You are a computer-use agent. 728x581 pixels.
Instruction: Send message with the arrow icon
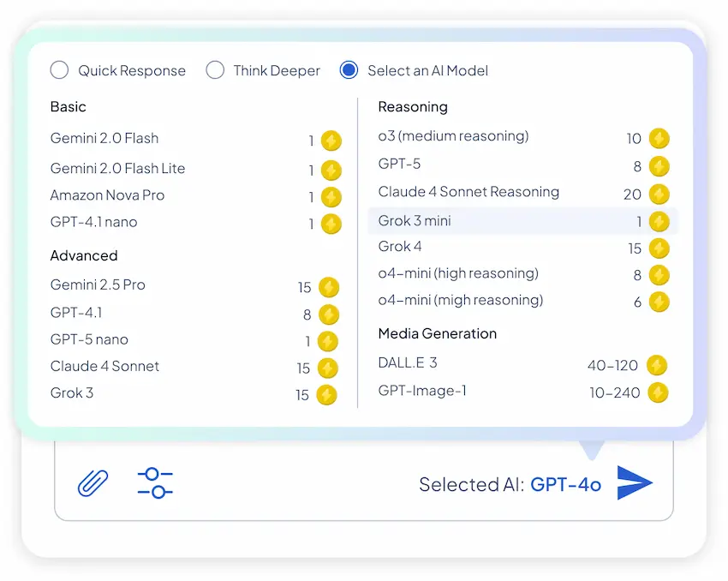pyautogui.click(x=635, y=483)
